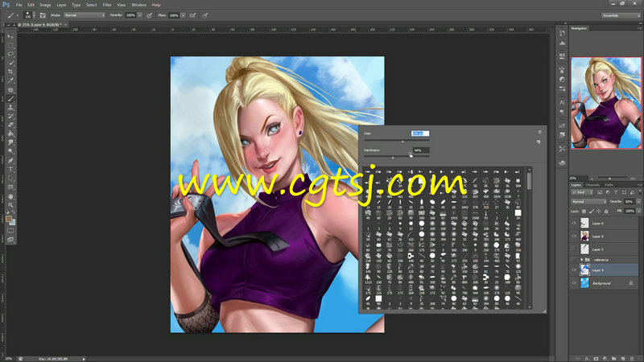Screen dimensions: 644x362
Task: Toggle lock all padlock icon
Action: pos(606,211)
